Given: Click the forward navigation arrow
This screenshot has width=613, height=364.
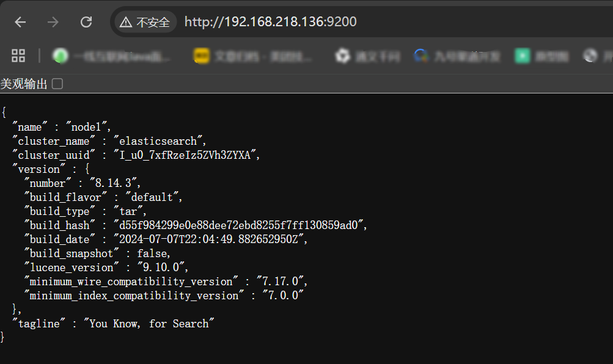Looking at the screenshot, I should click(x=53, y=23).
